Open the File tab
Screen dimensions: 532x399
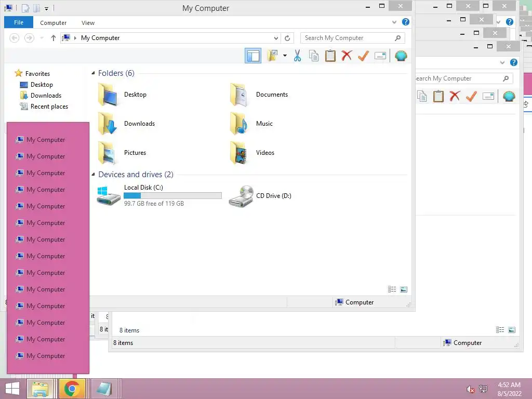pos(19,22)
